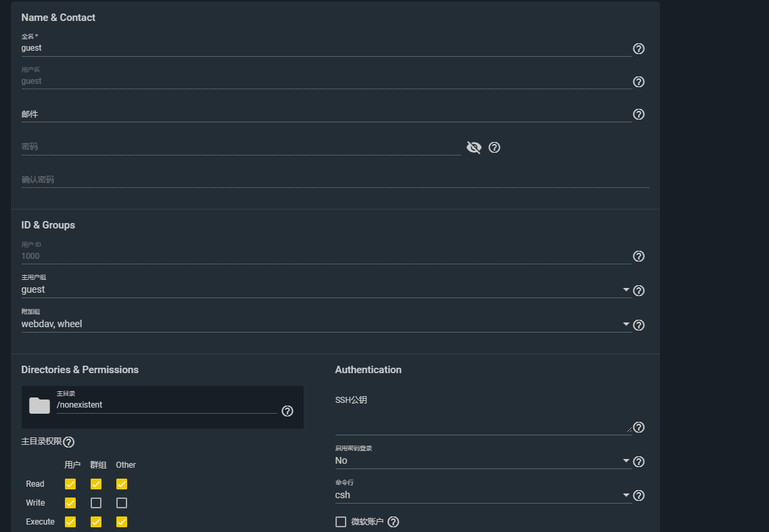
Task: Expand shell dropdown showing csh
Action: pos(626,495)
